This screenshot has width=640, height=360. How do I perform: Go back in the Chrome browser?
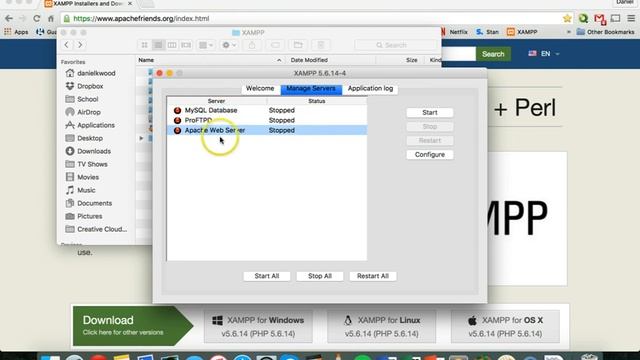pyautogui.click(x=9, y=19)
